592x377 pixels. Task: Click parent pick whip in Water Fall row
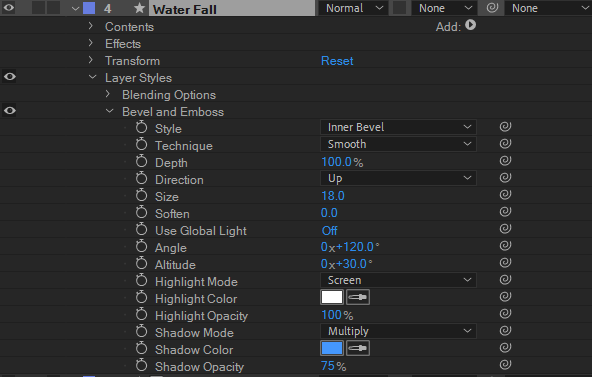point(492,8)
